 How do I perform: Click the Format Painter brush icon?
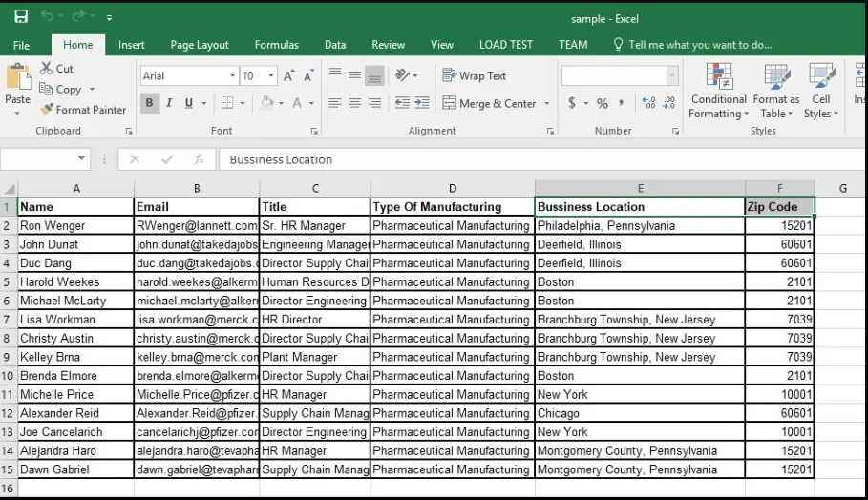(46, 110)
